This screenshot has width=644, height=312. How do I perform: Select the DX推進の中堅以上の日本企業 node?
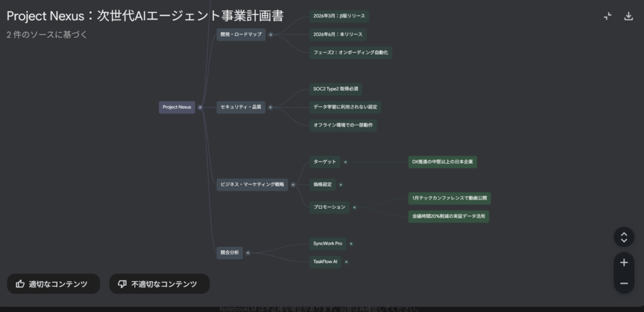[443, 162]
